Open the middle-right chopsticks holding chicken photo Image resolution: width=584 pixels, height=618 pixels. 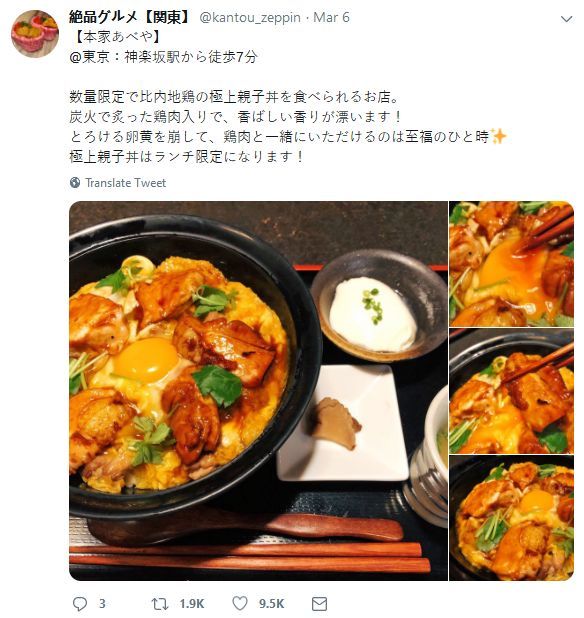pyautogui.click(x=511, y=391)
